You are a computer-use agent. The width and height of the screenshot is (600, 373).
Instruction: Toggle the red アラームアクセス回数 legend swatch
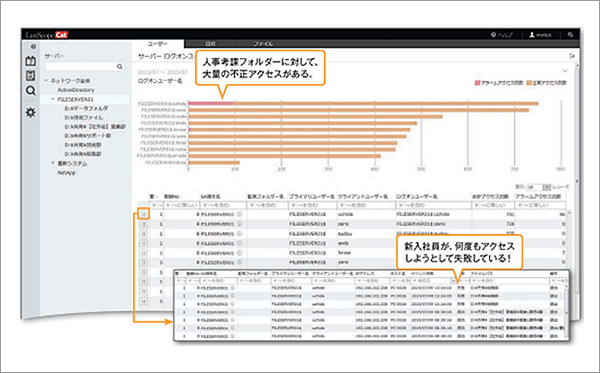(477, 83)
